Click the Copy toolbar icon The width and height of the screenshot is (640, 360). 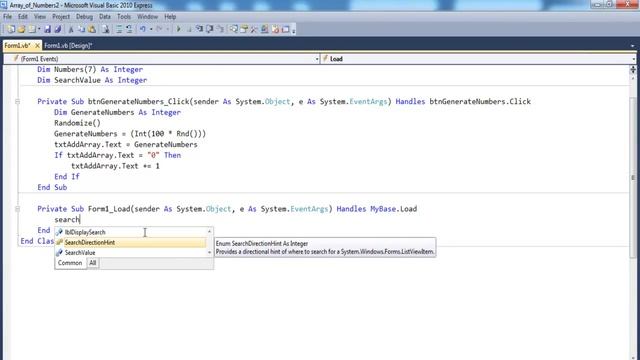point(81,29)
